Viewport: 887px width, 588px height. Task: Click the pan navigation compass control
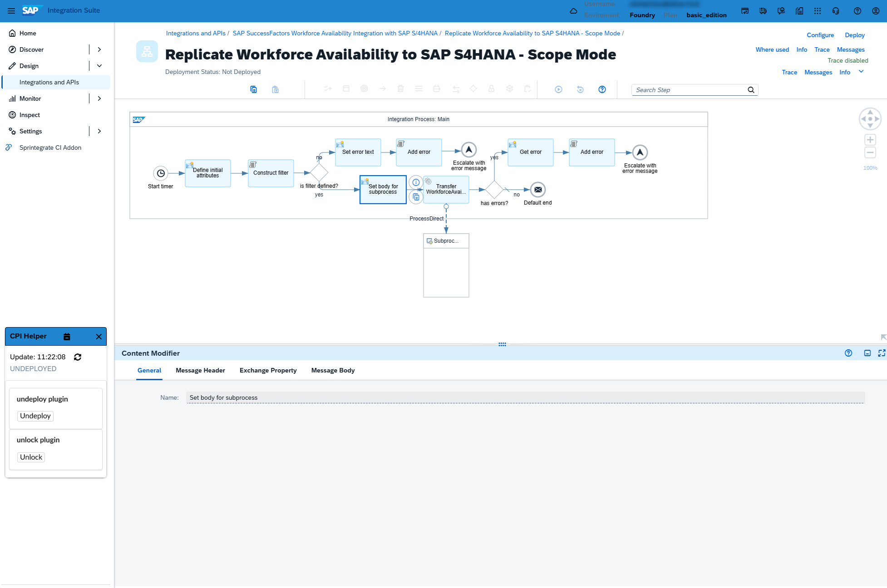(870, 119)
